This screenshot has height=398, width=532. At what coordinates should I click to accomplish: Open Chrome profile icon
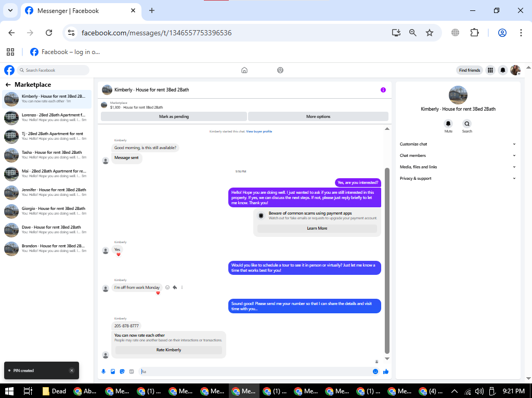click(x=502, y=33)
